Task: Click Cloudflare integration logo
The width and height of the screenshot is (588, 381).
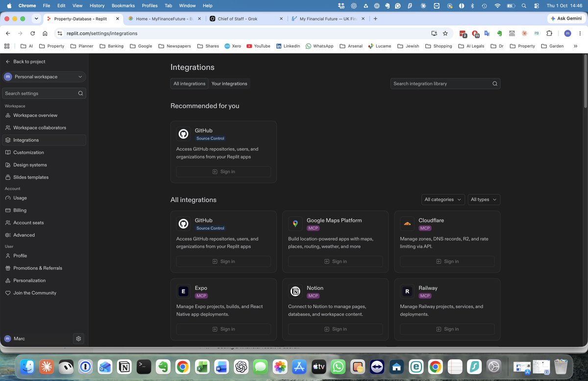Action: (407, 224)
